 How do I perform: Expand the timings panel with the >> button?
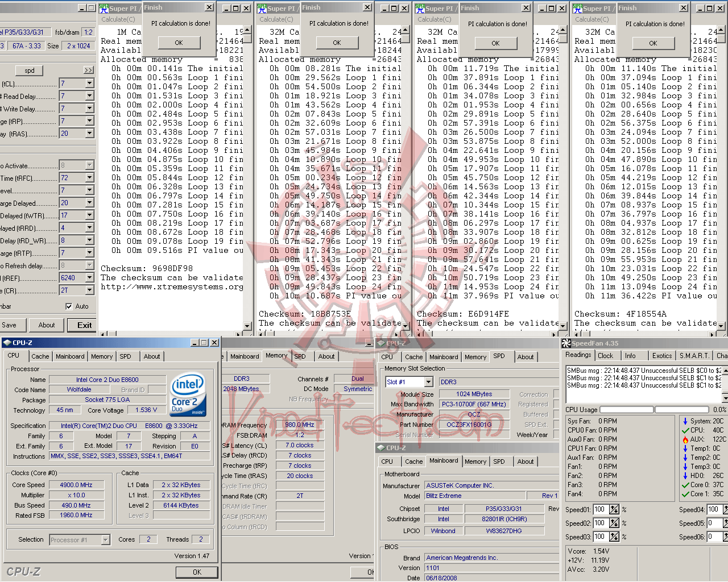(x=88, y=70)
